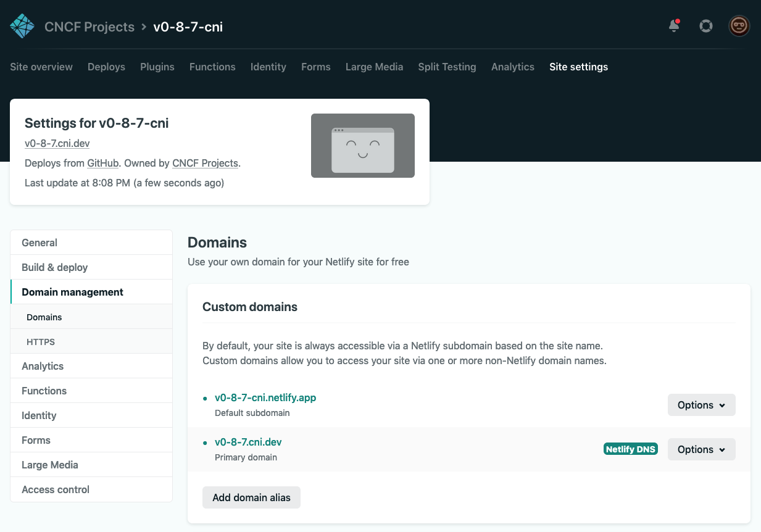The height and width of the screenshot is (532, 761).
Task: Select Domains sub-item in sidebar
Action: pos(91,317)
